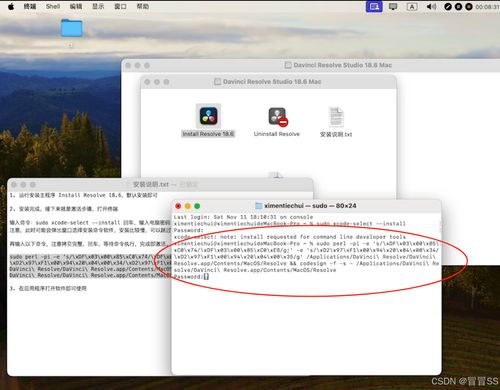The height and width of the screenshot is (390, 500).
Task: Click the first round black status icon
Action: (448, 7)
